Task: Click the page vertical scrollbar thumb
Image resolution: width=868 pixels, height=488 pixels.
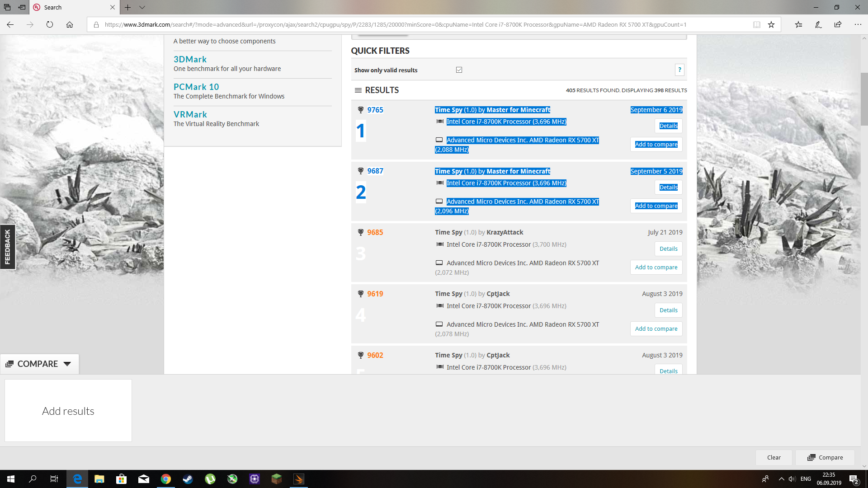Action: tap(864, 99)
